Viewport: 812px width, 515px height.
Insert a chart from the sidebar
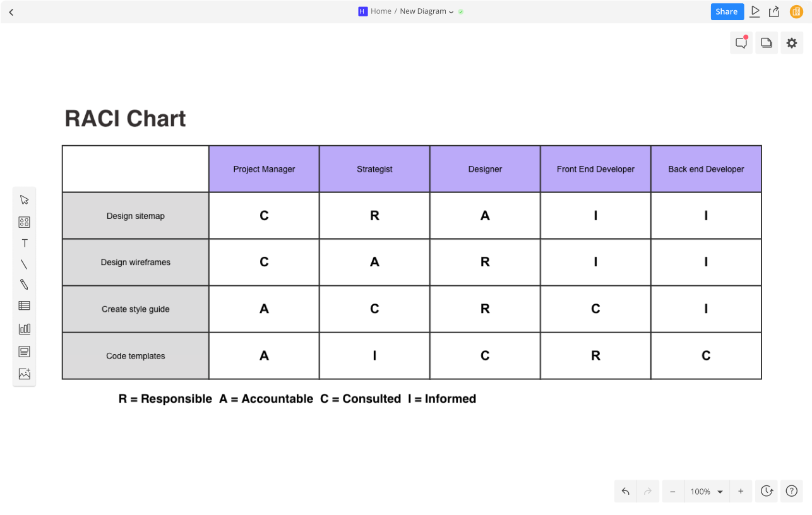(24, 329)
